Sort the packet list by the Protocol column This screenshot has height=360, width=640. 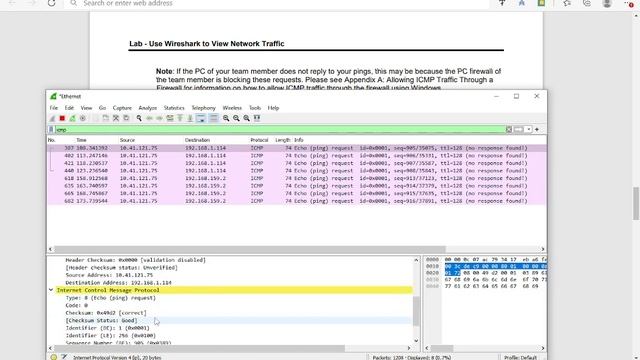click(x=261, y=140)
